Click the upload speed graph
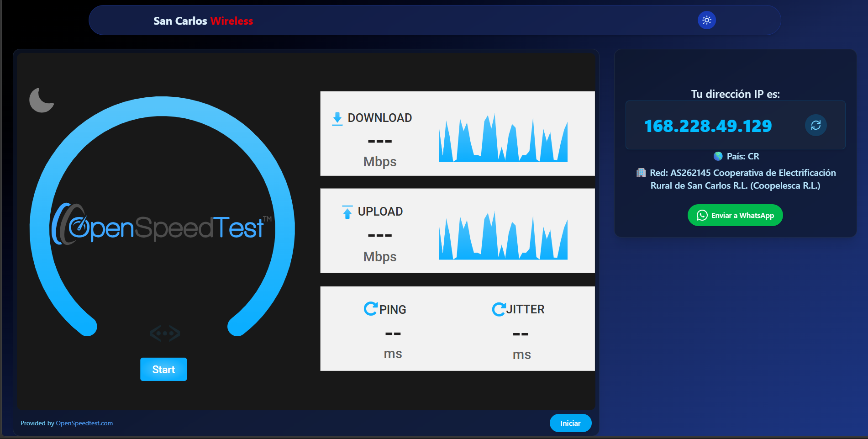This screenshot has height=439, width=868. 503,235
